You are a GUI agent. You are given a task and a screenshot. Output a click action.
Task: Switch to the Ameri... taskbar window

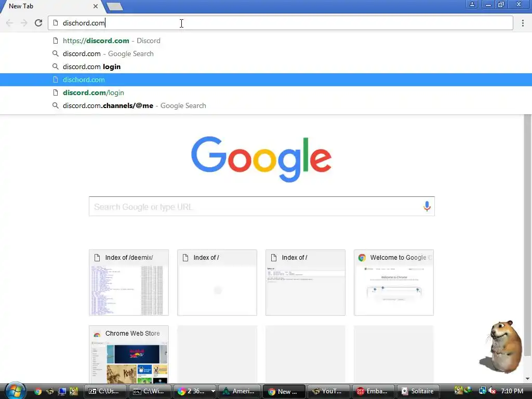point(240,391)
